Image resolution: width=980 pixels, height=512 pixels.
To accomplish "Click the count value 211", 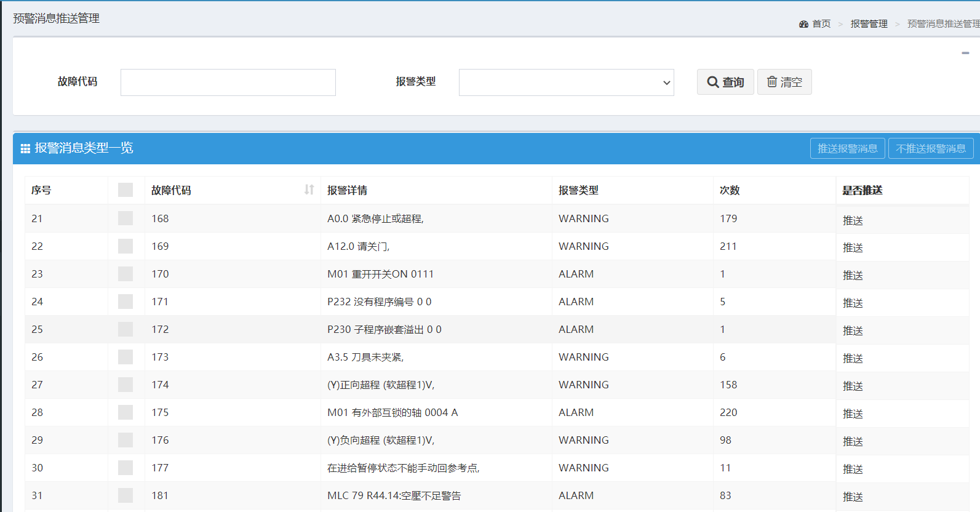I will [728, 246].
